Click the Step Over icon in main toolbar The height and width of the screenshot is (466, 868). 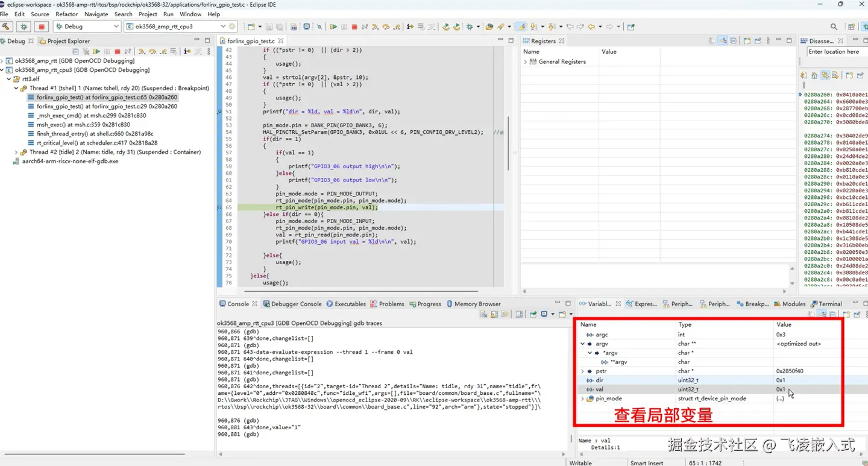point(386,27)
